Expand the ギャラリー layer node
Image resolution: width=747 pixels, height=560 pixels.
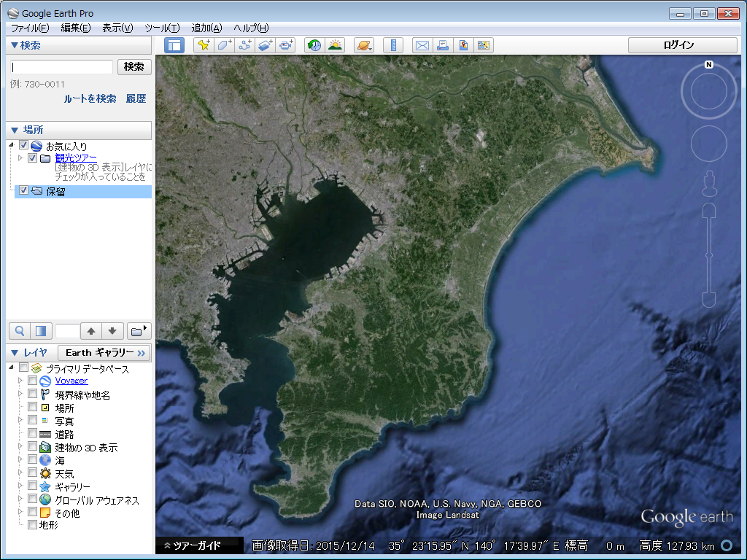pyautogui.click(x=20, y=486)
